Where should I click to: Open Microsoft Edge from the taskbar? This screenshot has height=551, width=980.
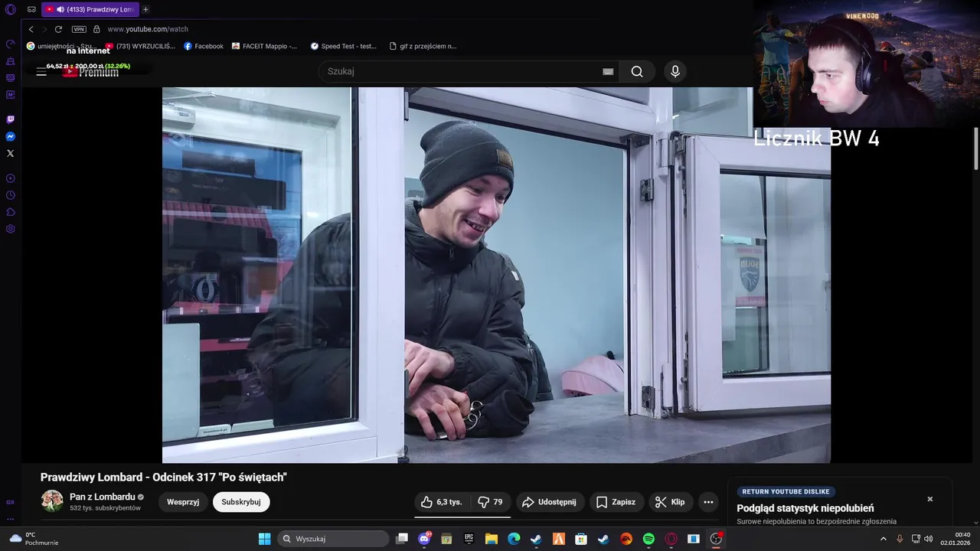514,539
